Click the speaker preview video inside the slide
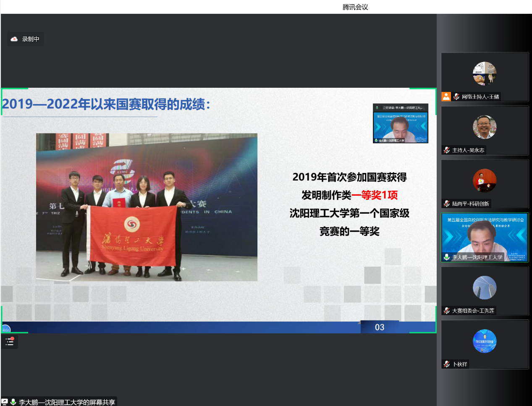Image resolution: width=532 pixels, height=406 pixels. click(401, 123)
